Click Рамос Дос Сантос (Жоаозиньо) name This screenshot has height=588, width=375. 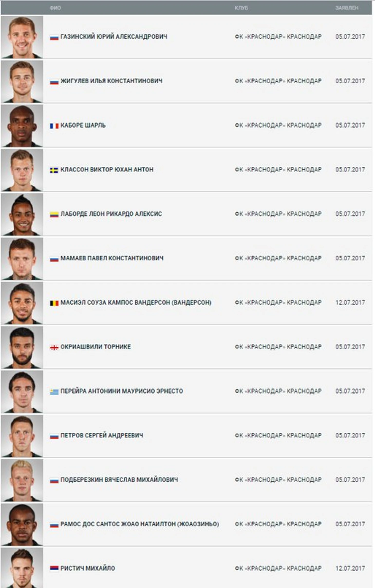coord(139,524)
